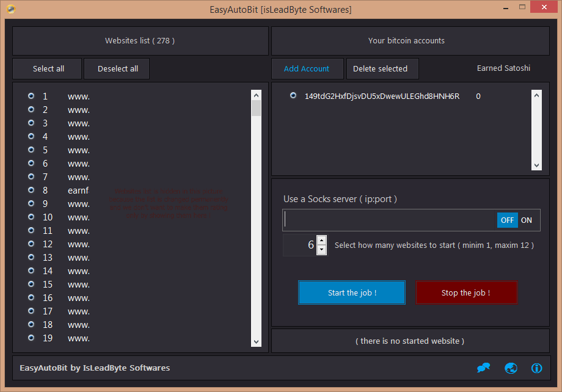The image size is (562, 392).
Task: Select radio button for website 15
Action: coord(31,284)
